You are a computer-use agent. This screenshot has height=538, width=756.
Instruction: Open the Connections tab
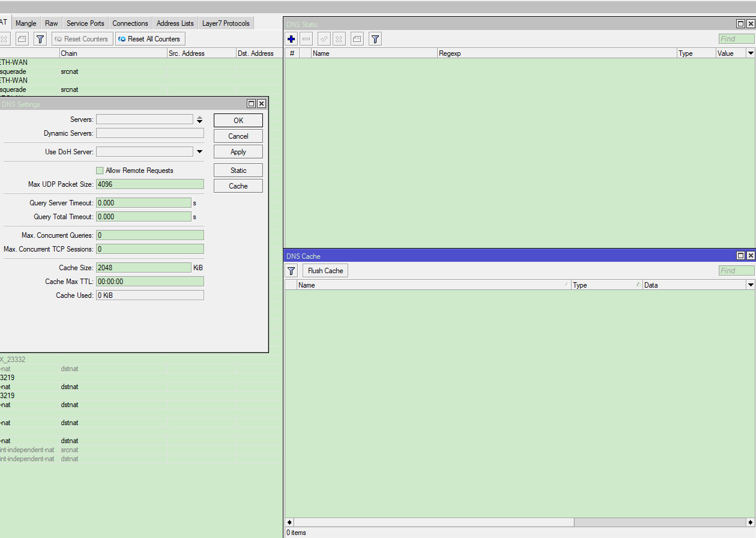(x=130, y=23)
